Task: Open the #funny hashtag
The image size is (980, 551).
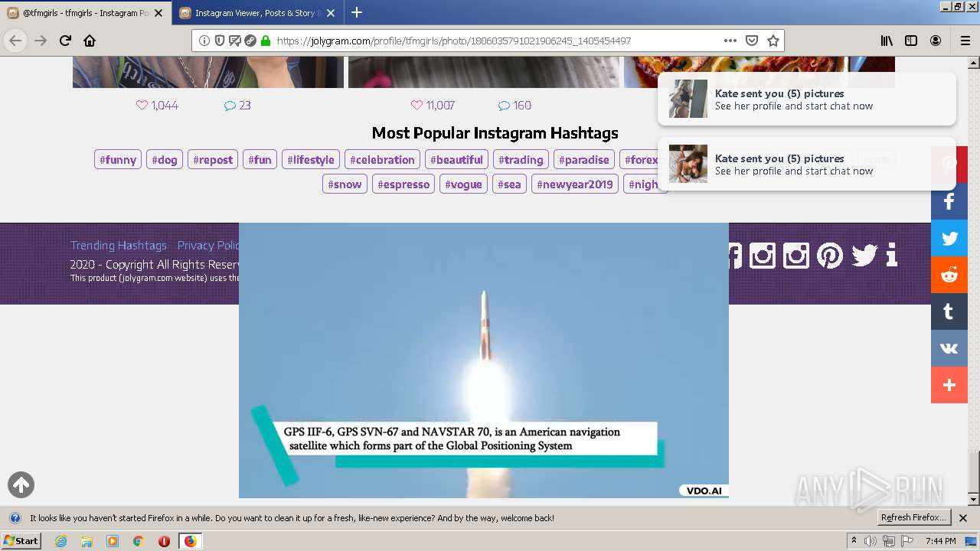Action: pyautogui.click(x=118, y=160)
